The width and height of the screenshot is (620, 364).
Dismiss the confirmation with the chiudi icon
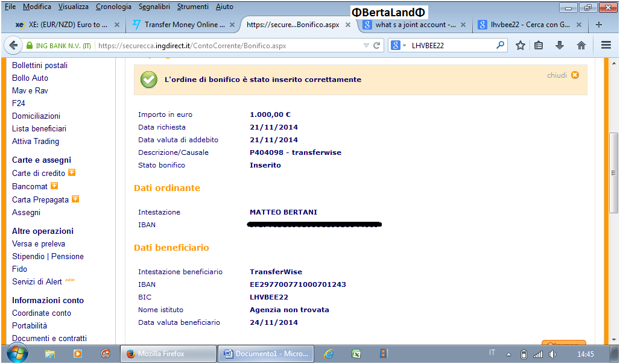575,75
